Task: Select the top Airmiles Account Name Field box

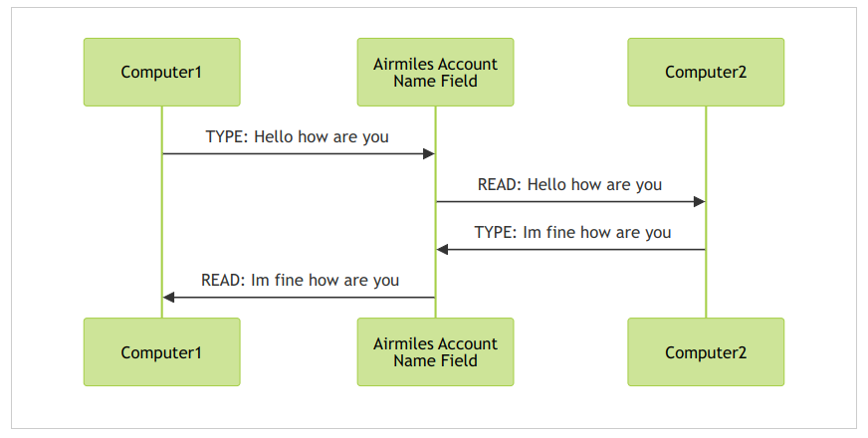Action: (x=435, y=72)
